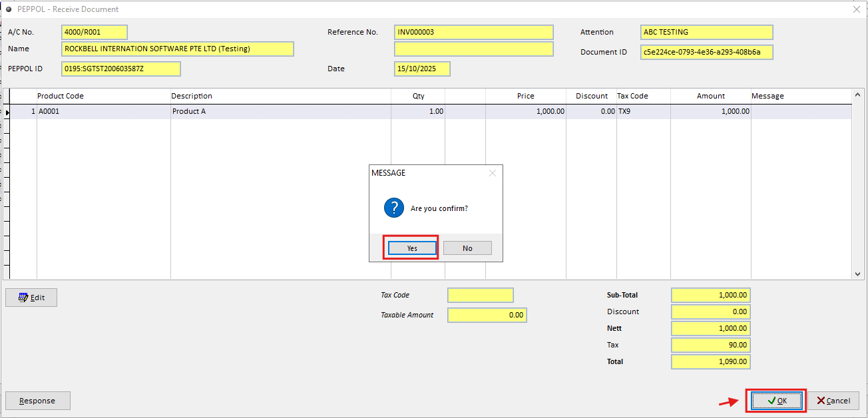The image size is (868, 418).
Task: Click the Tax Code column header
Action: click(x=644, y=96)
